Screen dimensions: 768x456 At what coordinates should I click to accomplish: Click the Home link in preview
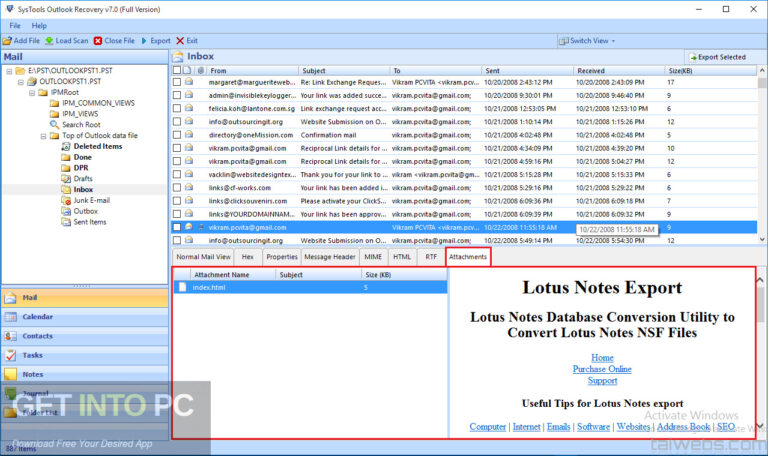(602, 358)
